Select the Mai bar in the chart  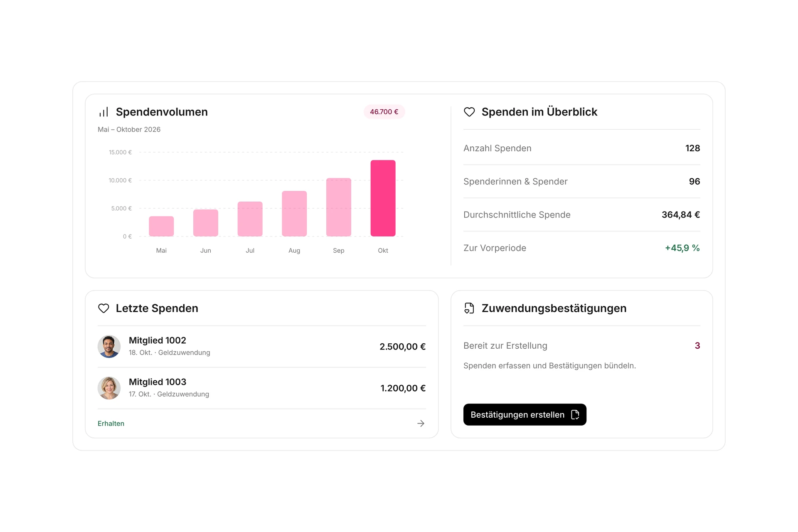point(161,226)
